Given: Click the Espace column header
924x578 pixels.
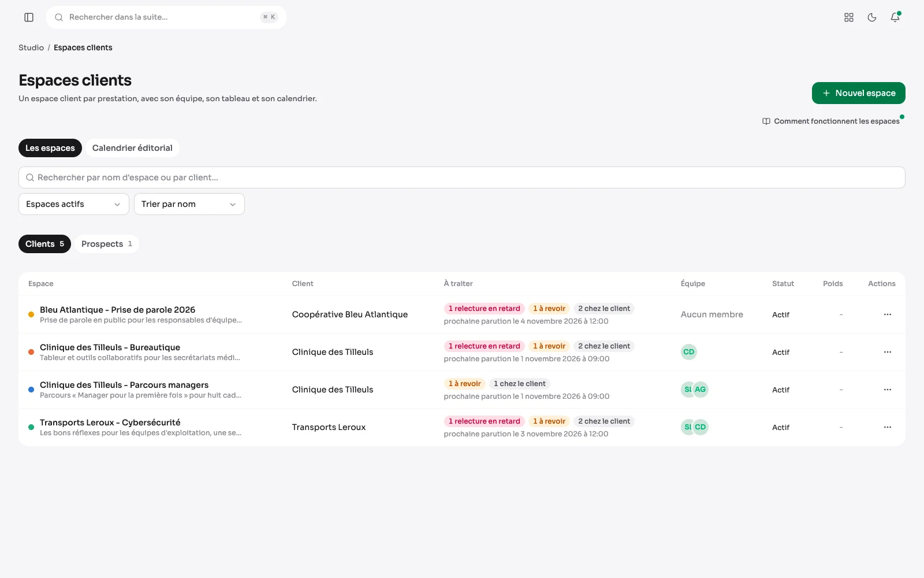Looking at the screenshot, I should click(x=41, y=284).
